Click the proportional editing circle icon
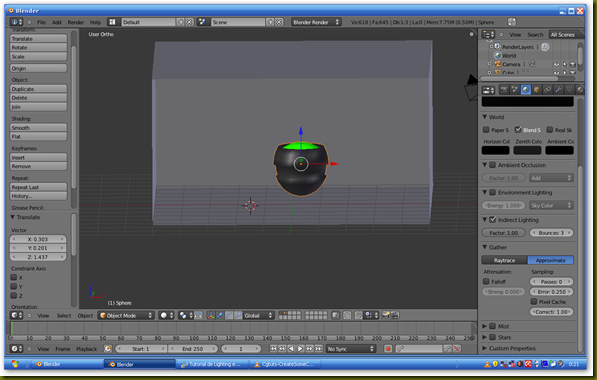The image size is (597, 380). 347,315
